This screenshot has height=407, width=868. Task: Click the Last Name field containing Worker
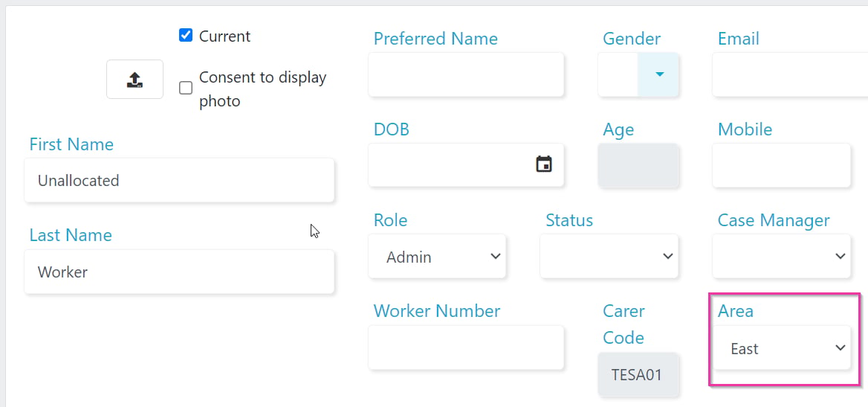click(x=179, y=272)
